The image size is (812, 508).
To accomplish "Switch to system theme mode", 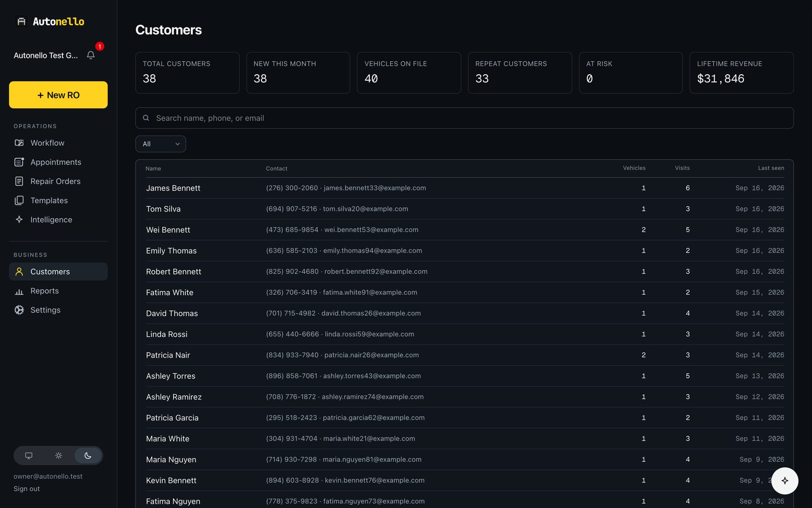I will (x=29, y=456).
